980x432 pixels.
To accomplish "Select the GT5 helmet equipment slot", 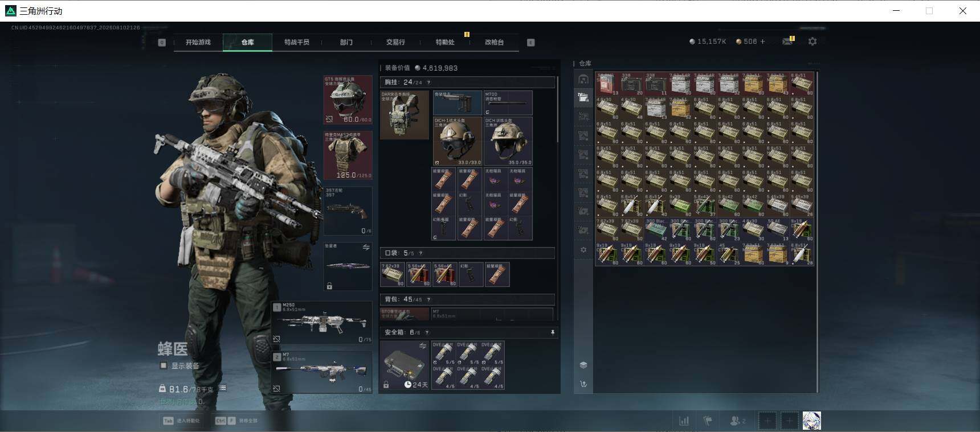I will coord(348,100).
